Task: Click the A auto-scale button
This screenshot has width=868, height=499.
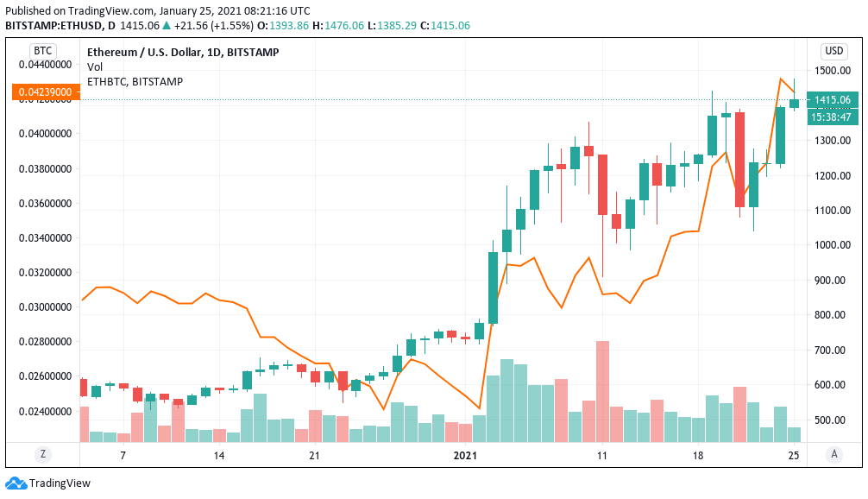Action: click(x=835, y=453)
